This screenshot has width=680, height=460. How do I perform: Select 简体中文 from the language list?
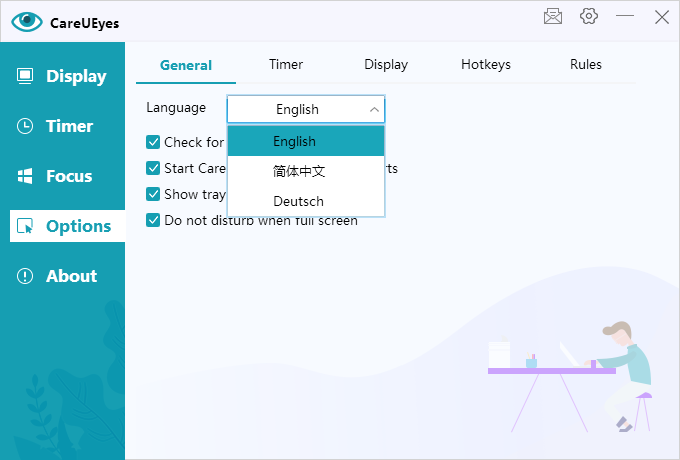(298, 171)
